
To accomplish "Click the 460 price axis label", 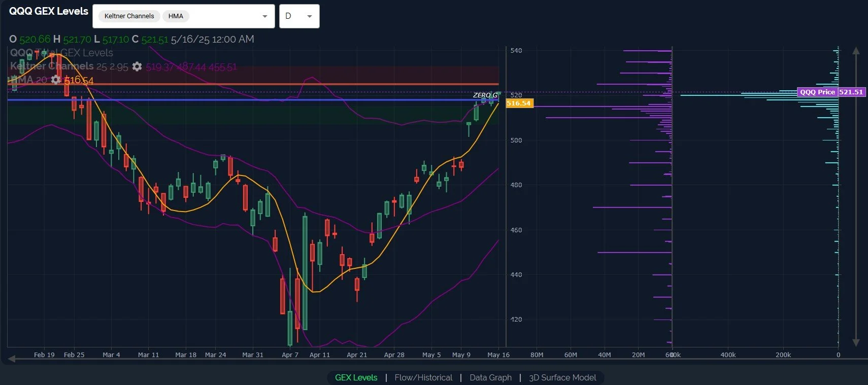I will (x=516, y=230).
